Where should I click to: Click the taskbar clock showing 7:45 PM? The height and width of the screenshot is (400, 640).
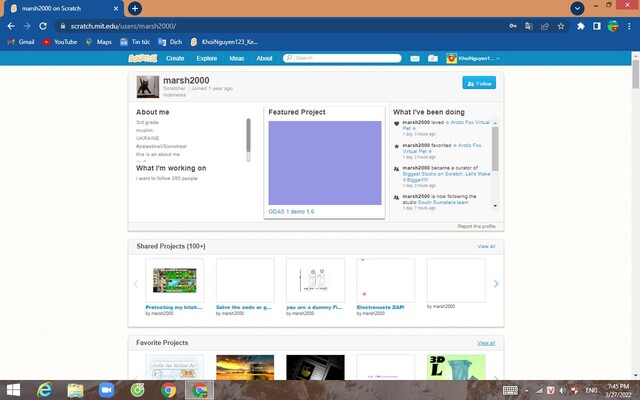[618, 391]
